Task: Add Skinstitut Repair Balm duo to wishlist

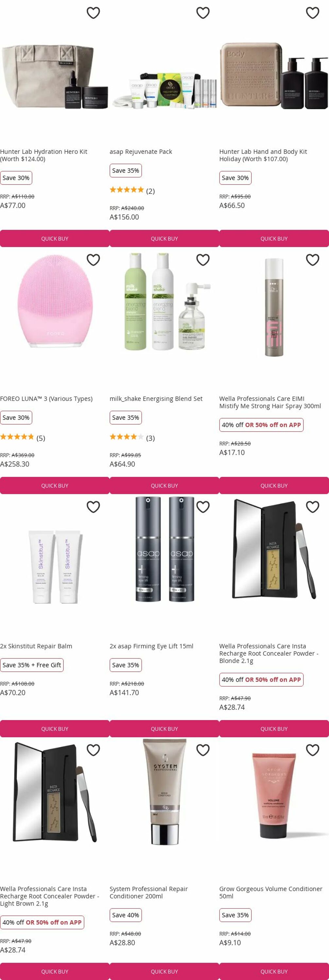Action: [93, 507]
